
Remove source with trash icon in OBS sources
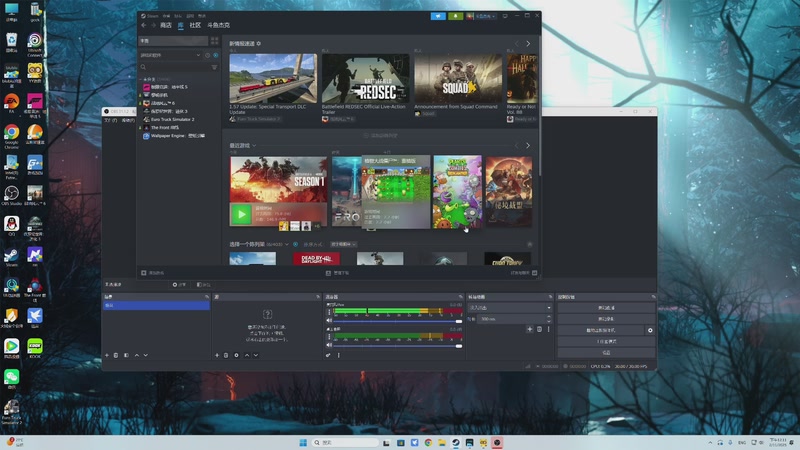[226, 355]
